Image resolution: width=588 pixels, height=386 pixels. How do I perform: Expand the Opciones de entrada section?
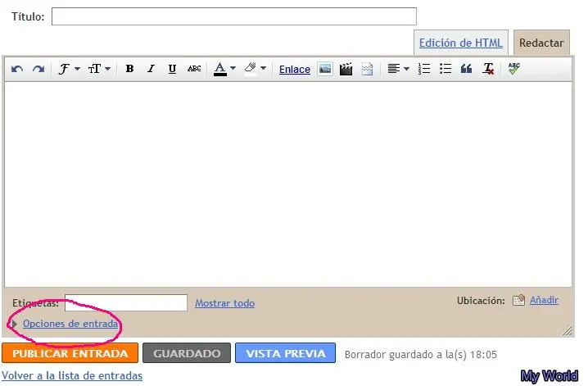[70, 324]
